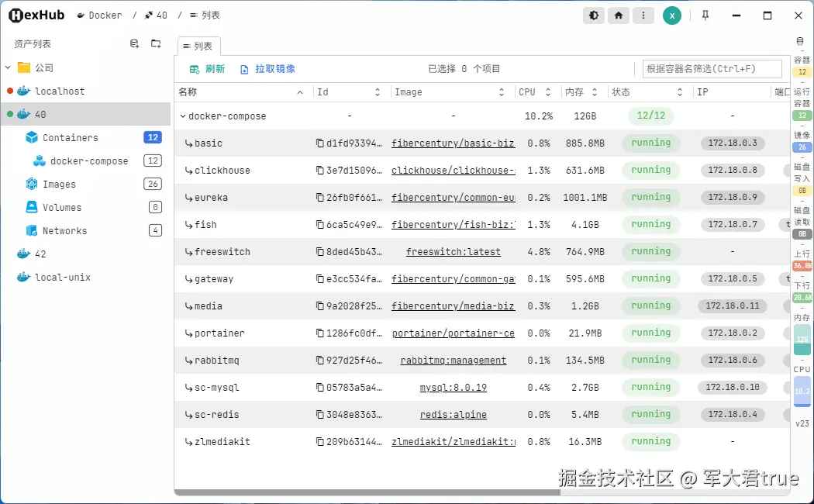The width and height of the screenshot is (814, 504).
Task: Click the Networks icon in sidebar
Action: 32,230
